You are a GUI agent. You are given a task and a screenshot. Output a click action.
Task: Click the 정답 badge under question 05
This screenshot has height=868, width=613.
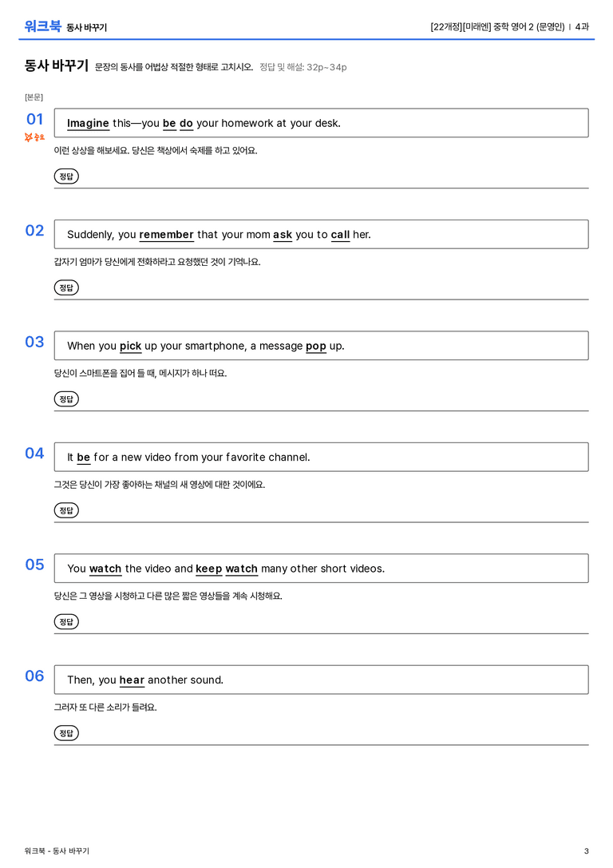(x=66, y=622)
